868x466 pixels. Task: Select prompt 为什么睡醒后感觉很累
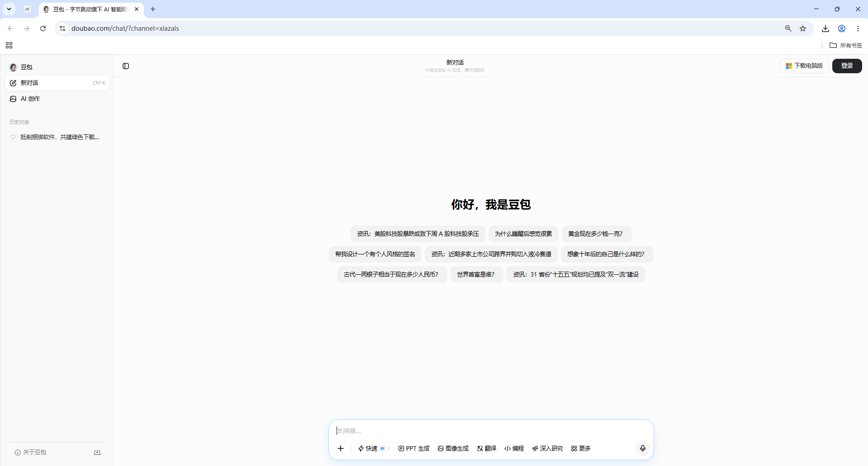523,234
